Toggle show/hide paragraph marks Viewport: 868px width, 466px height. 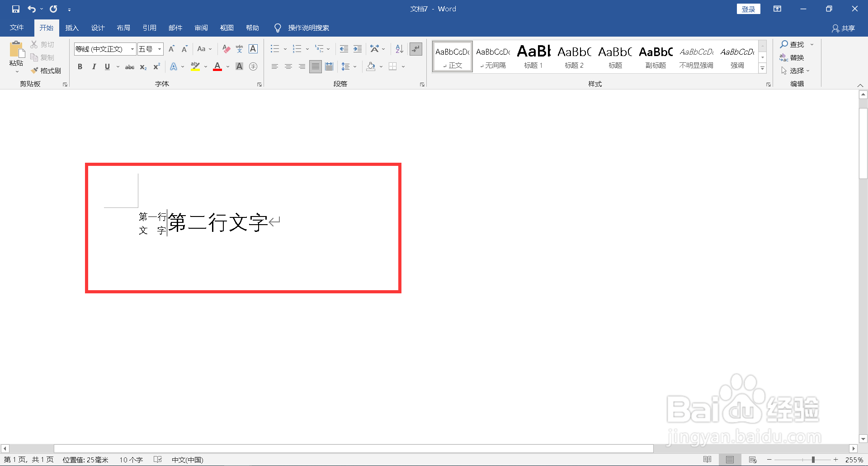point(415,49)
